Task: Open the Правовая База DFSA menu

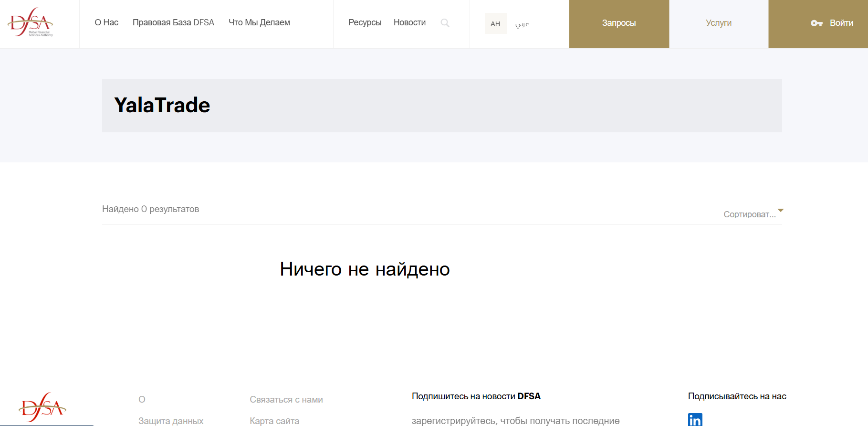Action: pos(173,22)
